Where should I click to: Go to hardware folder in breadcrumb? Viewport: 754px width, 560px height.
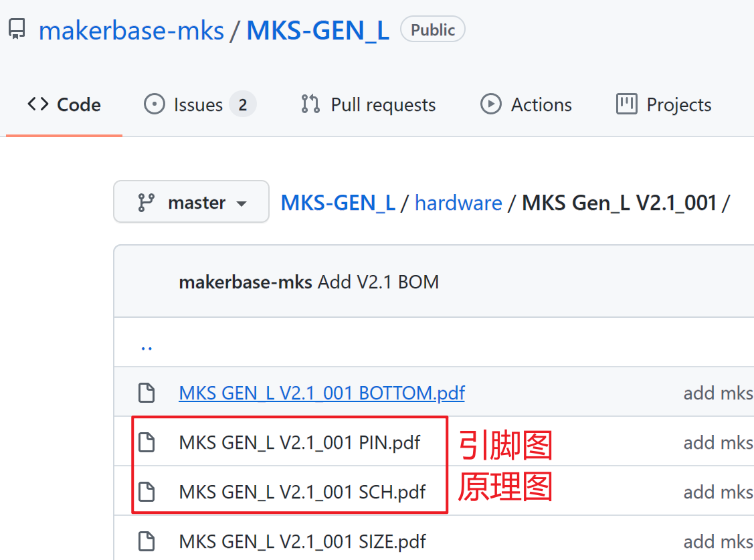(x=458, y=203)
